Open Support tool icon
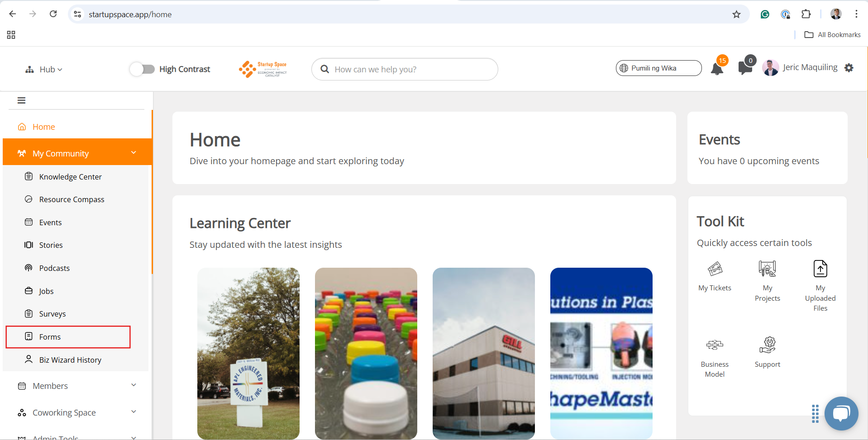This screenshot has width=868, height=440. (767, 345)
